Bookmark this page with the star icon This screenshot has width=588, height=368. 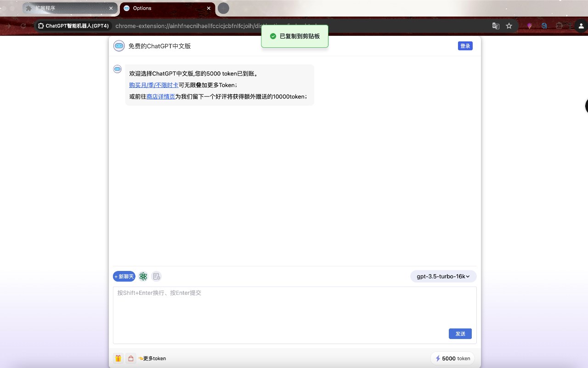click(x=509, y=26)
